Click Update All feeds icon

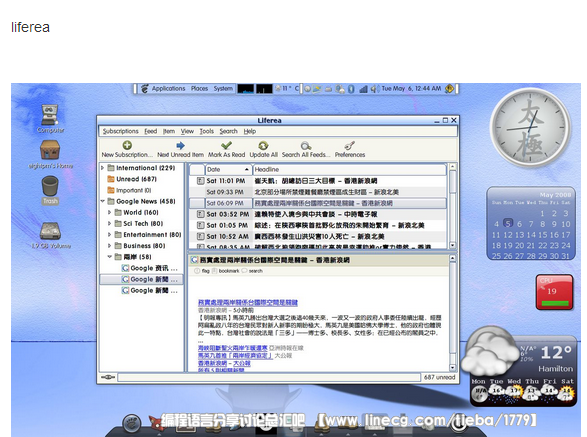(263, 145)
